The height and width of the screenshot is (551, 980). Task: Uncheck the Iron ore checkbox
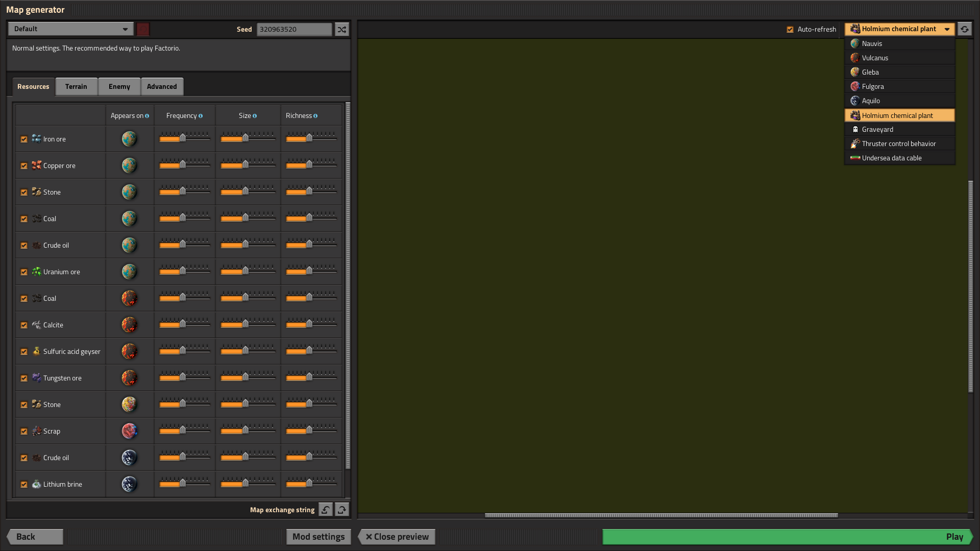point(24,139)
